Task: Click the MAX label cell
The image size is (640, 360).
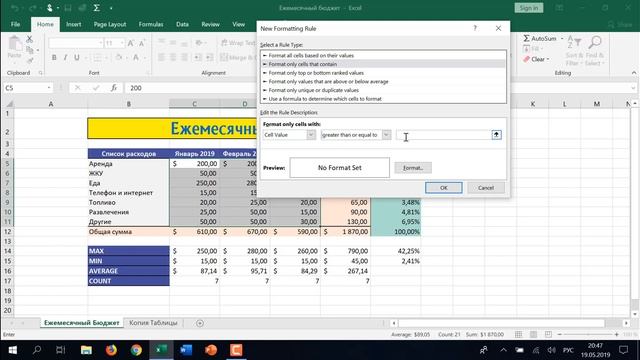Action: point(128,251)
